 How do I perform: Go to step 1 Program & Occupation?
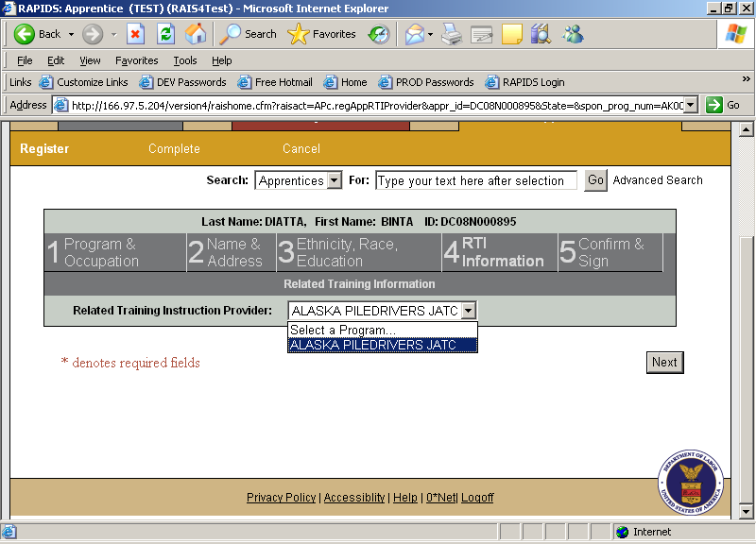(x=114, y=252)
